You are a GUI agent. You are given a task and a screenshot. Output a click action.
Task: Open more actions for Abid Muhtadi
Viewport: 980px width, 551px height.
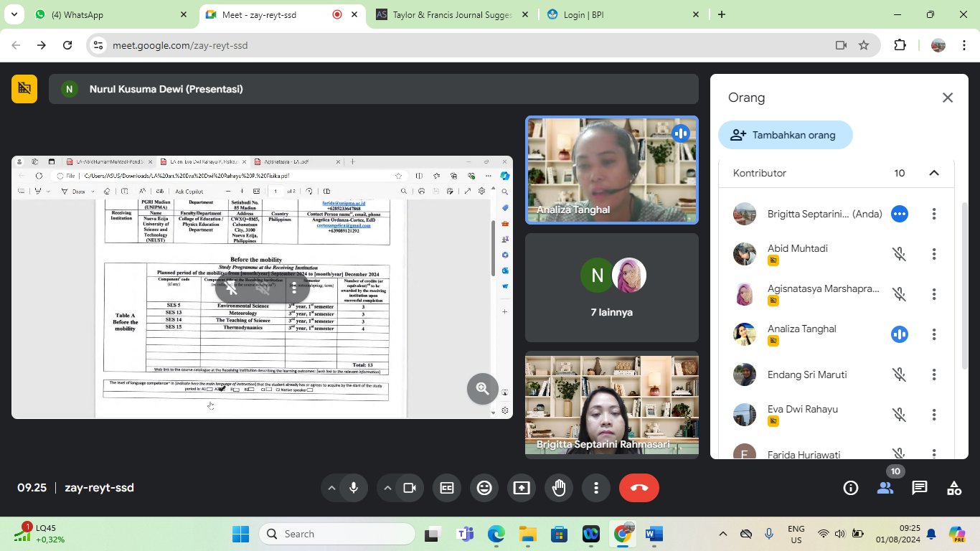coord(934,254)
